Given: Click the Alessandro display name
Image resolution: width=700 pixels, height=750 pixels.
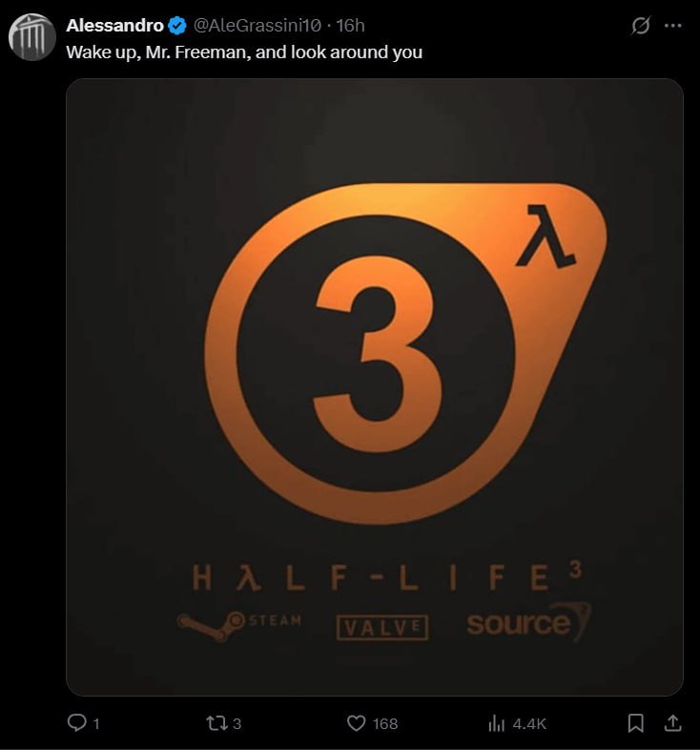Looking at the screenshot, I should point(114,26).
